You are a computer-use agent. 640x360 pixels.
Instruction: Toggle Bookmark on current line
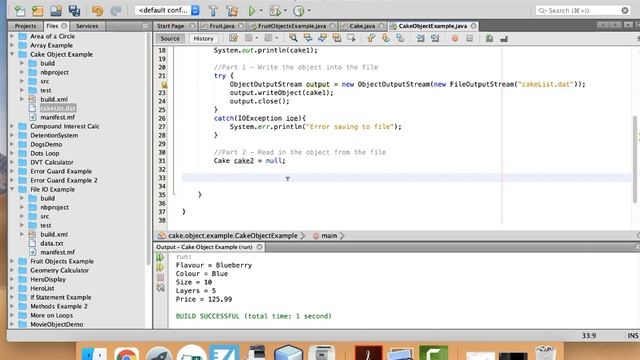(400, 38)
